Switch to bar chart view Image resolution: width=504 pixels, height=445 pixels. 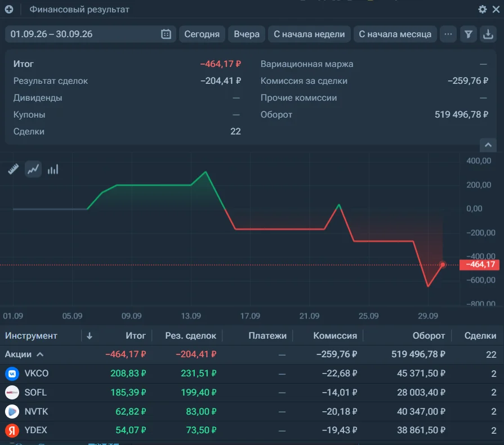(x=53, y=169)
